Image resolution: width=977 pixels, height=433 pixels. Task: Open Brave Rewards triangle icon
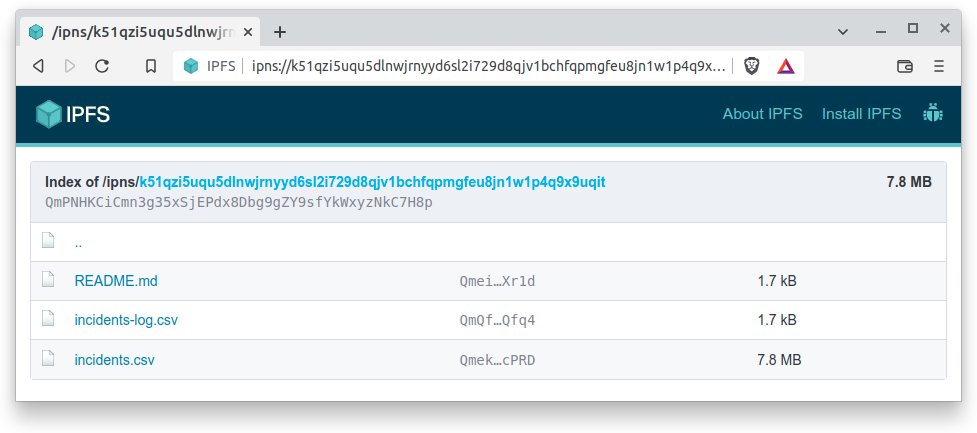click(786, 66)
